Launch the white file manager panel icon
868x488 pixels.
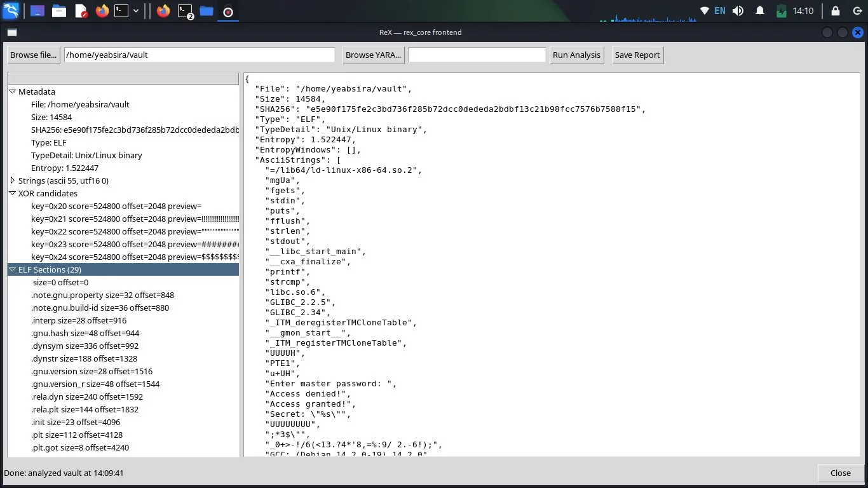(x=59, y=11)
